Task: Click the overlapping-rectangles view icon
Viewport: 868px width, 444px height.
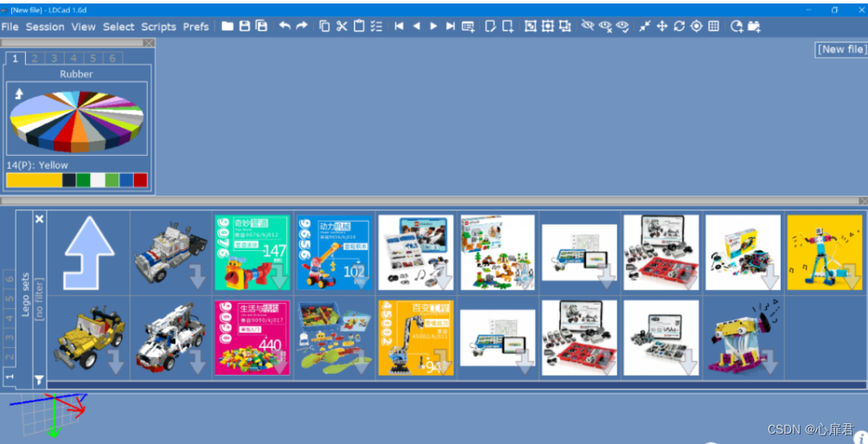Action: [x=565, y=26]
